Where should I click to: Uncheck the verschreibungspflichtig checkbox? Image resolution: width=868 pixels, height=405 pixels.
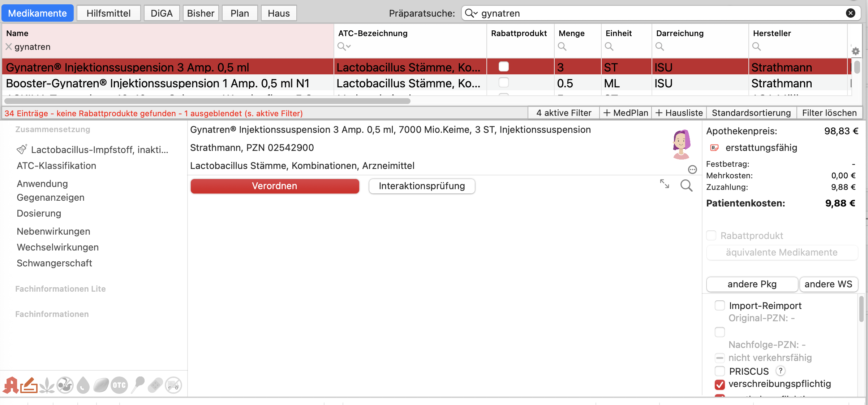point(719,384)
